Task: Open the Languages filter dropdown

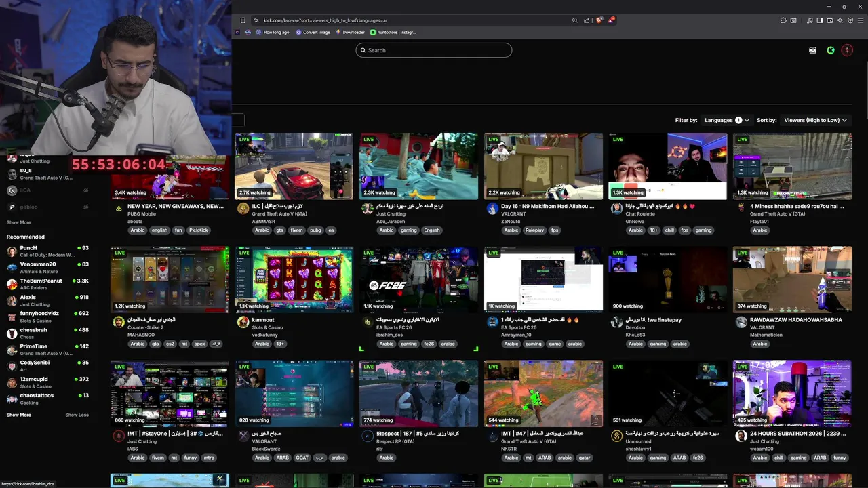Action: click(727, 120)
